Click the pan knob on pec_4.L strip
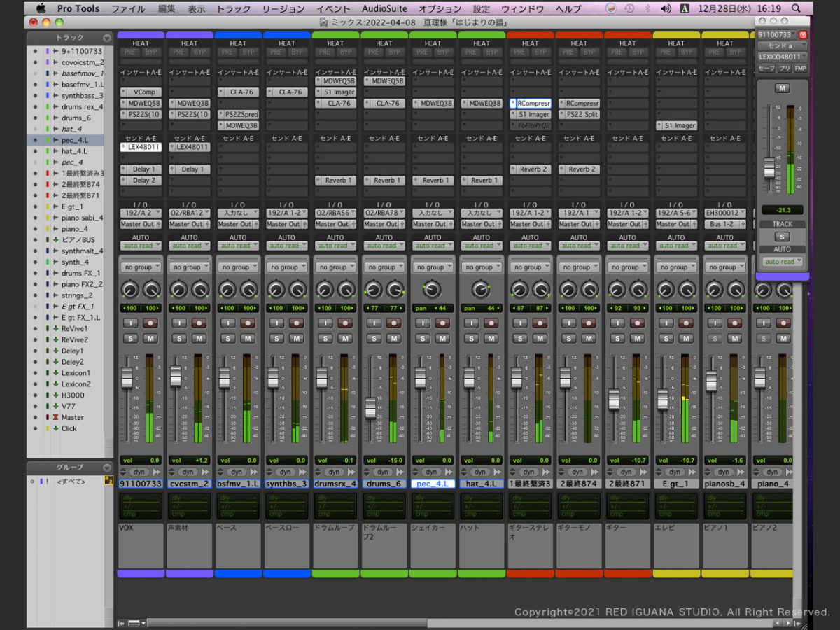 coord(433,290)
